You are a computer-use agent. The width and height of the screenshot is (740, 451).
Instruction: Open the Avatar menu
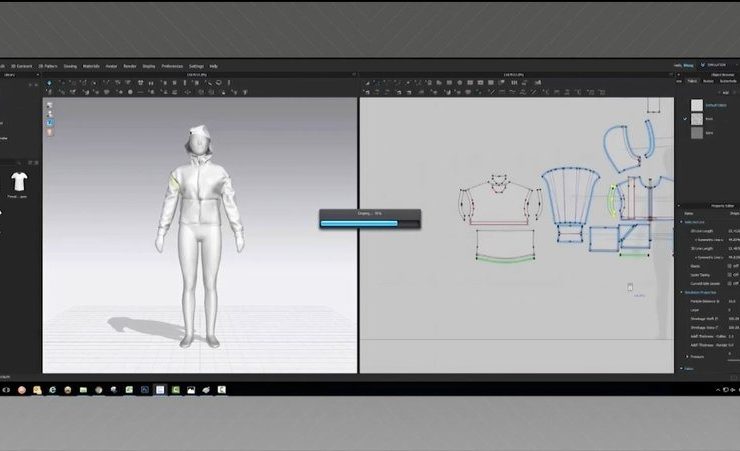pos(111,66)
